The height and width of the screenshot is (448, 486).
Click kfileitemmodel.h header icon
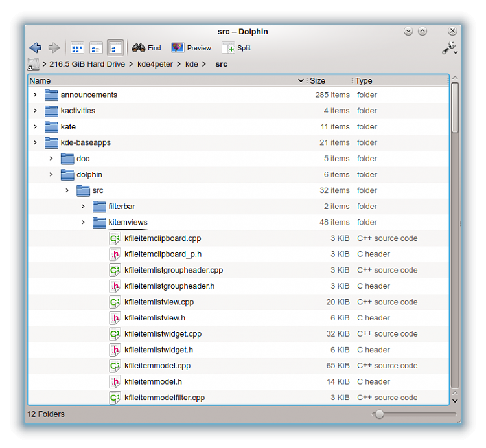click(x=115, y=382)
